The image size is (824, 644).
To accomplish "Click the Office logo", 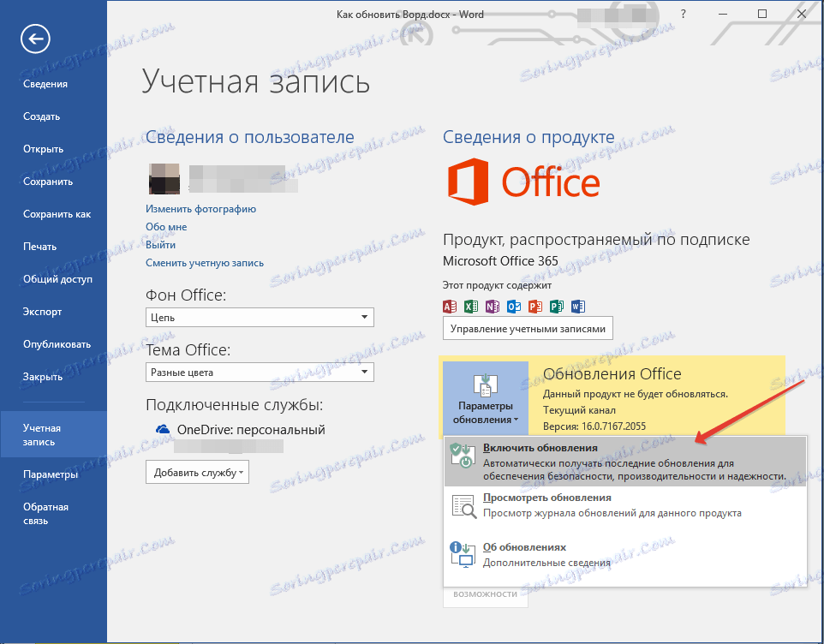I will (x=524, y=182).
